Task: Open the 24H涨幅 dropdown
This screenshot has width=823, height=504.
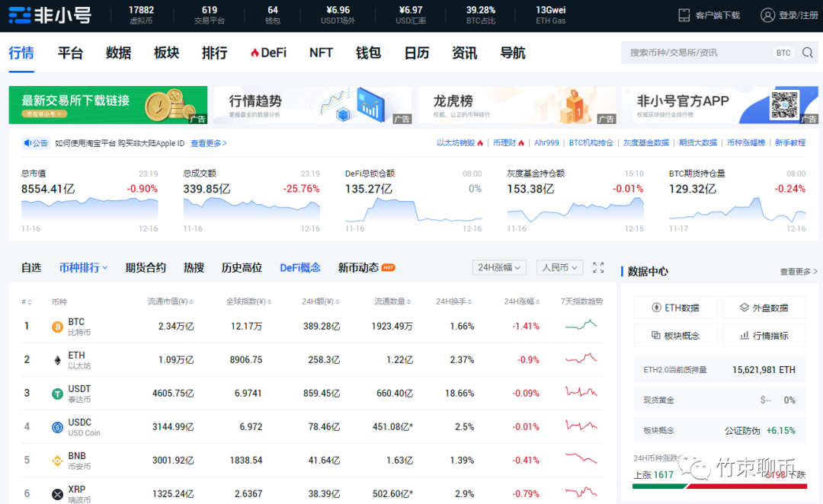Action: click(498, 267)
